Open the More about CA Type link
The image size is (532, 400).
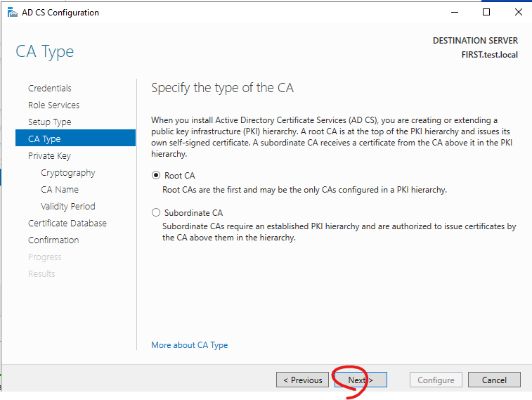[189, 345]
